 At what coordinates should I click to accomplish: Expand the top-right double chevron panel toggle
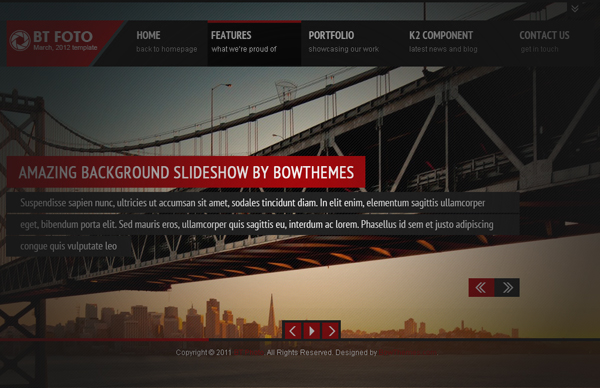pyautogui.click(x=575, y=8)
